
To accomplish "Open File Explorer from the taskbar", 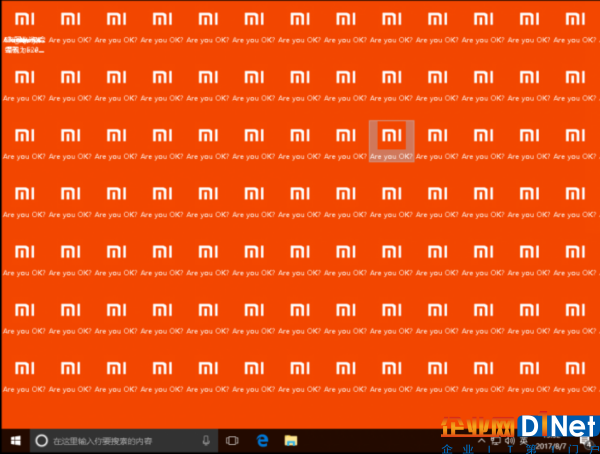I will coord(291,441).
